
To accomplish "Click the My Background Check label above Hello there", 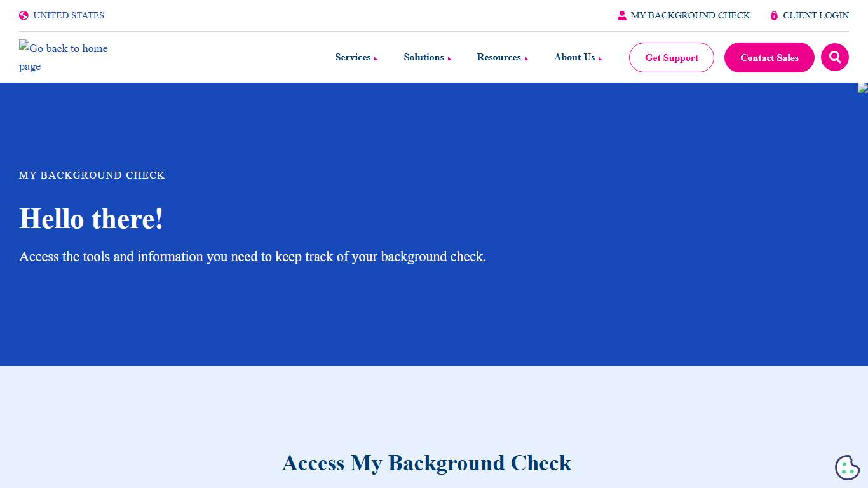I will tap(92, 175).
